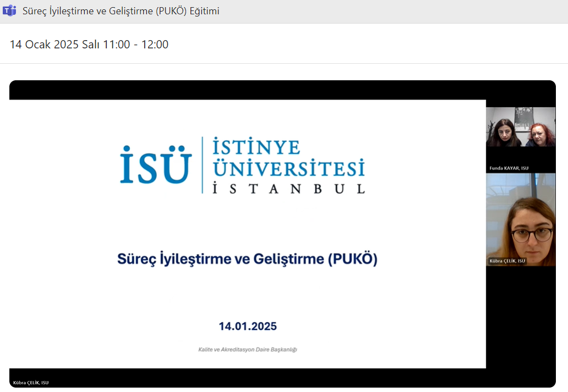Click the Microsoft Teams icon in title bar
Viewport: 568px width, 392px height.
9,11
